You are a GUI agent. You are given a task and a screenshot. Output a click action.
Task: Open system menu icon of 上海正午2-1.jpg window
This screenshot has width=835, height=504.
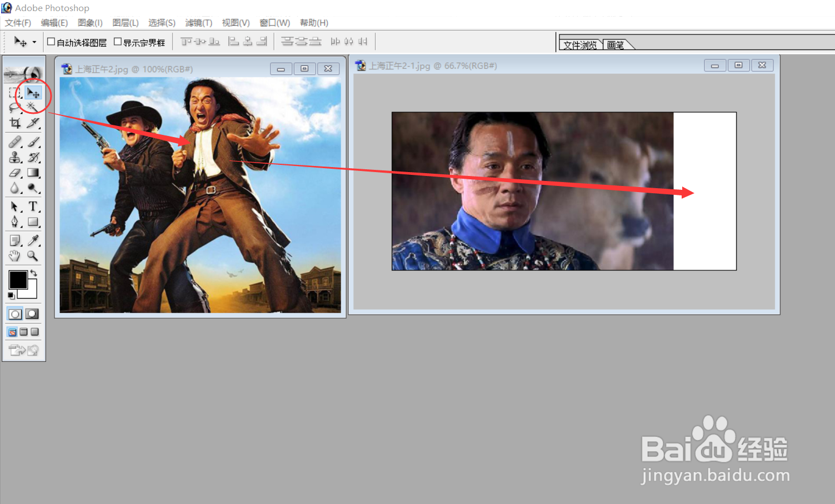point(361,65)
